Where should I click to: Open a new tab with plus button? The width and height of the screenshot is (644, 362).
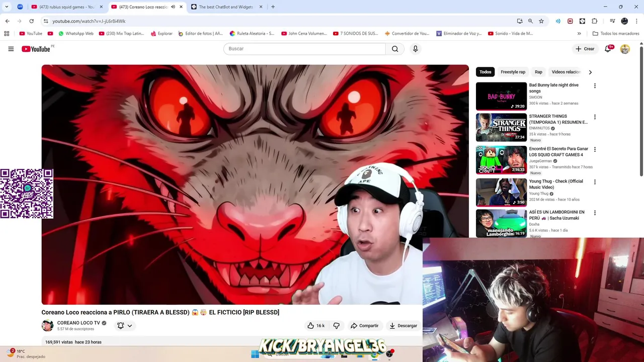[273, 7]
